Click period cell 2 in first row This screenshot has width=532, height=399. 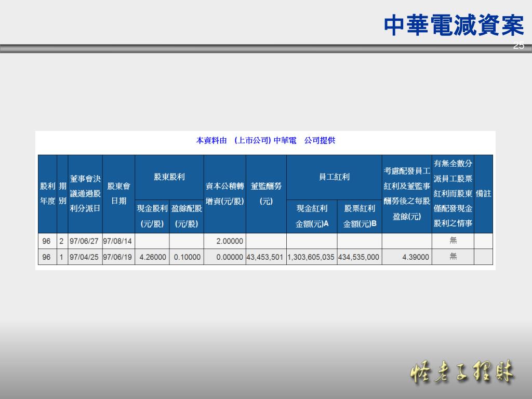[x=61, y=241]
